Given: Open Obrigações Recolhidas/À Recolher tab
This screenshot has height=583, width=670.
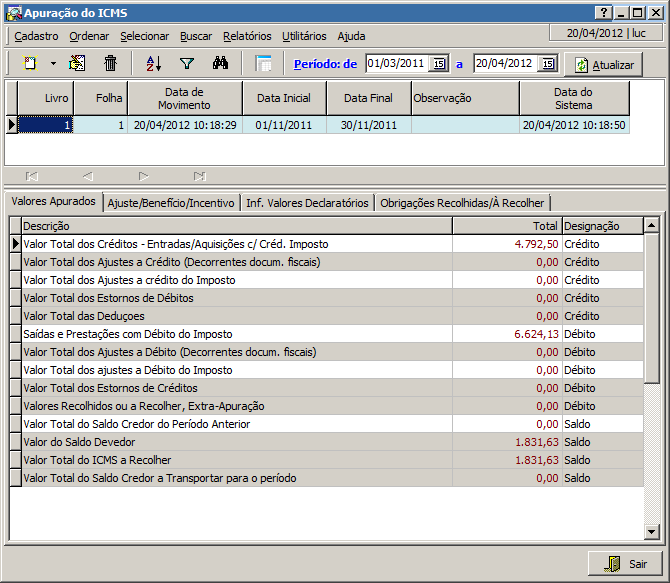Looking at the screenshot, I should pyautogui.click(x=462, y=202).
